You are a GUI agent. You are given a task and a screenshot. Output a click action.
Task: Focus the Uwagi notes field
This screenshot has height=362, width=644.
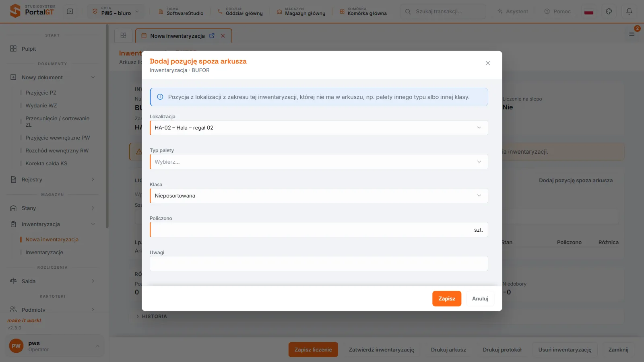click(x=319, y=263)
